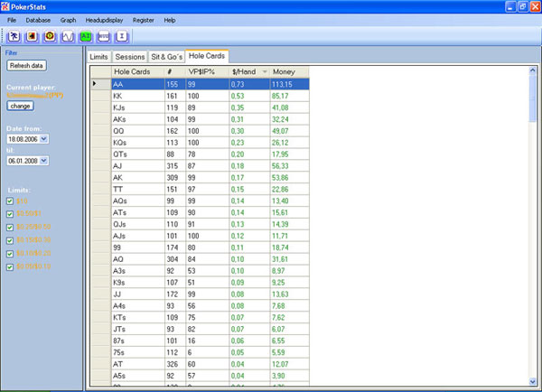This screenshot has width=542, height=392.
Task: Click the 75s hole cards cell
Action: tap(138, 352)
